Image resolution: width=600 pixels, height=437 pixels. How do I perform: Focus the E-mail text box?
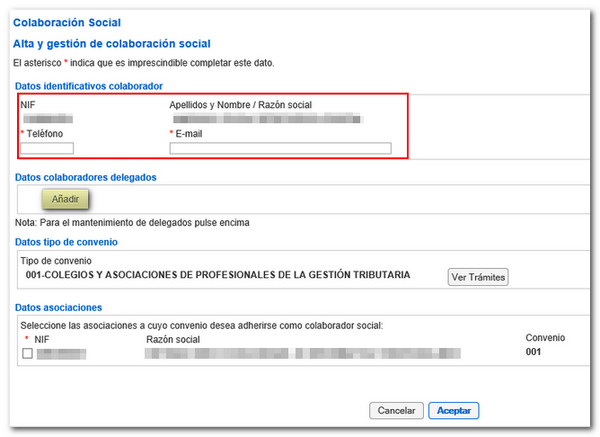(280, 149)
